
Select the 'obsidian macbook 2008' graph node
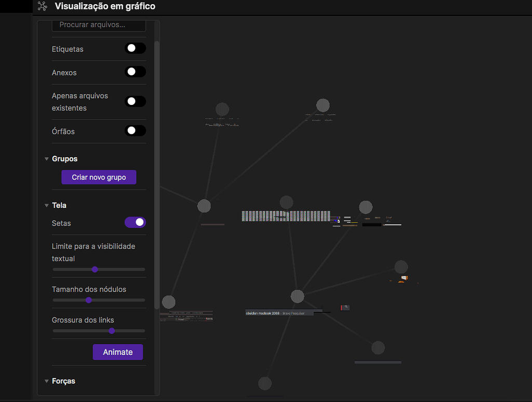pos(262,312)
